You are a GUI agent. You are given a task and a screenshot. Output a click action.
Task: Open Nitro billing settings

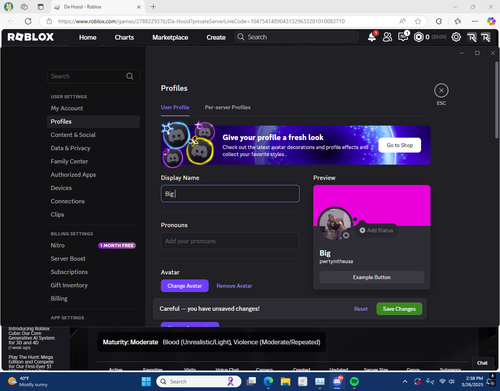93,245
